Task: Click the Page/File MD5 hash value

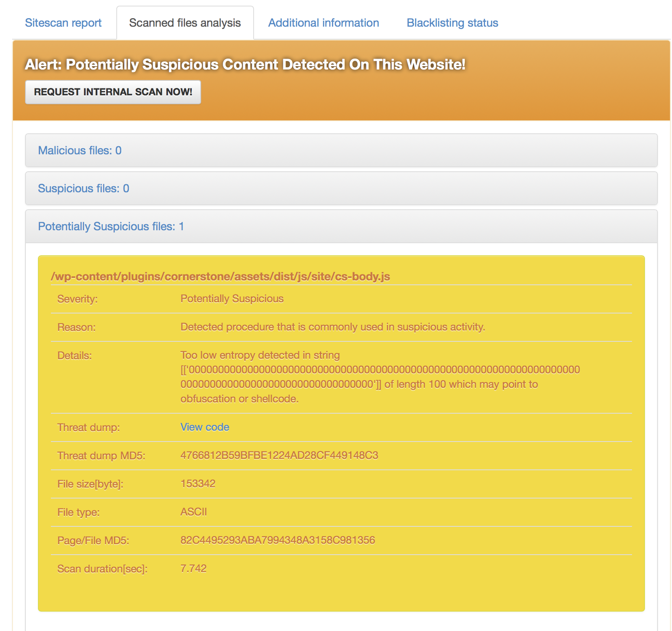Action: click(277, 541)
